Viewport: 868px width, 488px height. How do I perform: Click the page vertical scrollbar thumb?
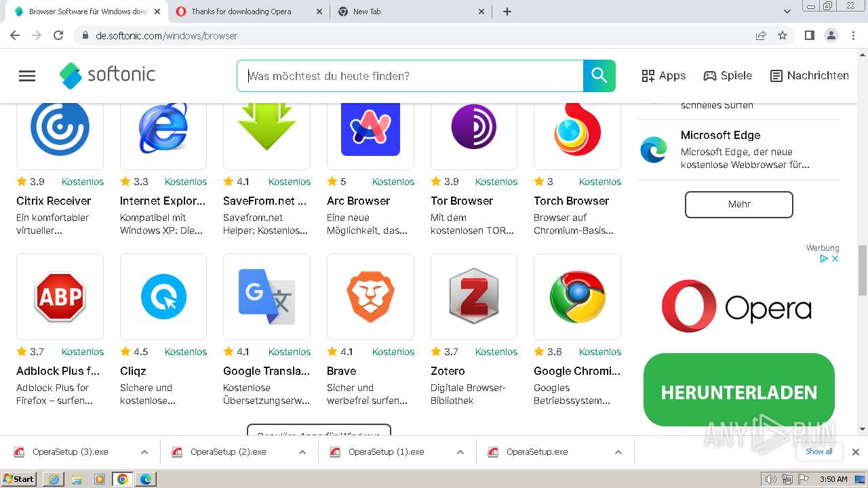click(x=863, y=270)
